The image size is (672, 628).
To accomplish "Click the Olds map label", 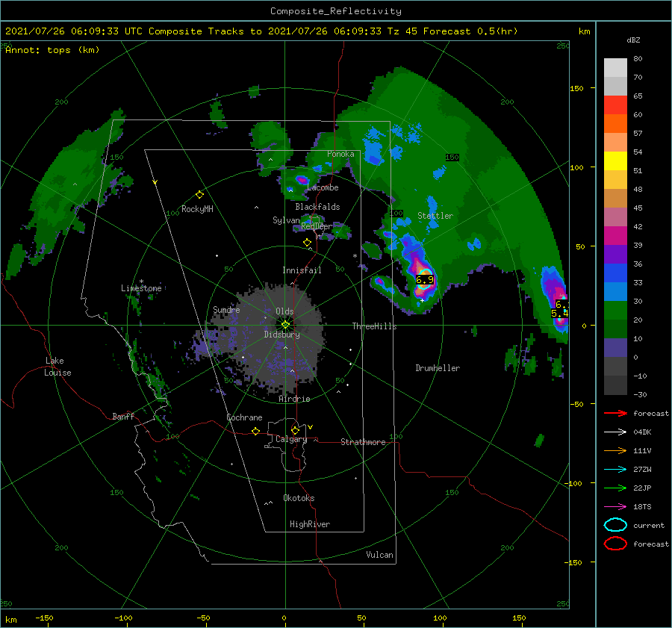I will click(x=284, y=311).
